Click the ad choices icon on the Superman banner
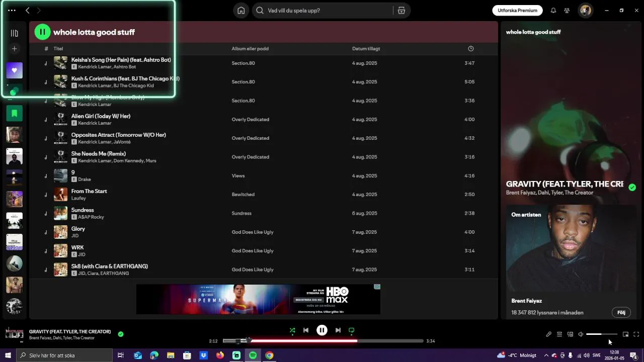 pyautogui.click(x=377, y=287)
